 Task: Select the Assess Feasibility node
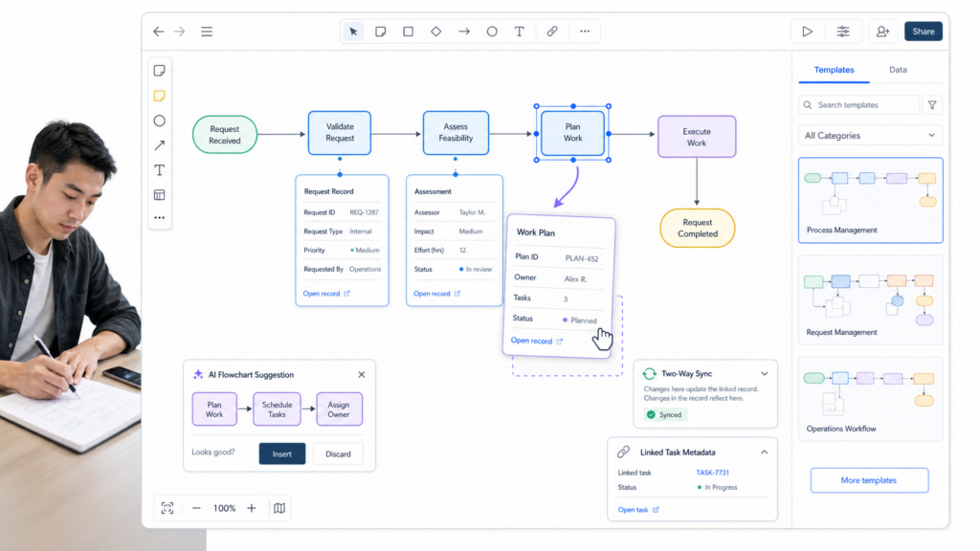456,132
